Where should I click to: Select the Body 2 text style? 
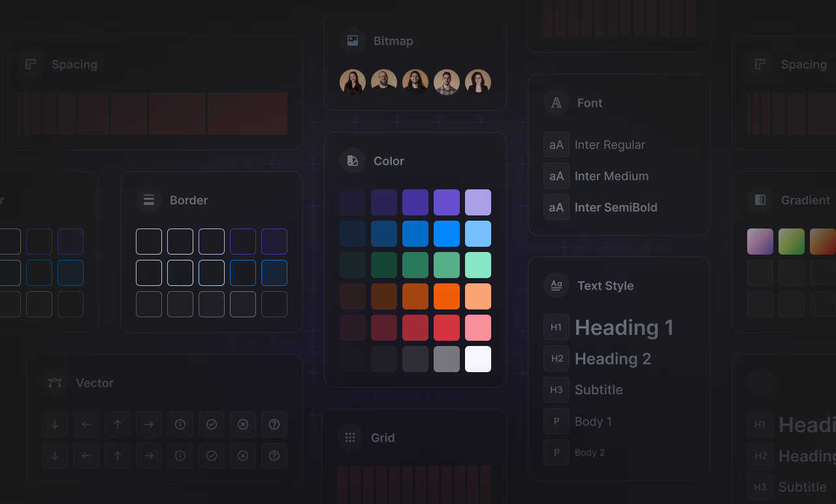tap(589, 452)
